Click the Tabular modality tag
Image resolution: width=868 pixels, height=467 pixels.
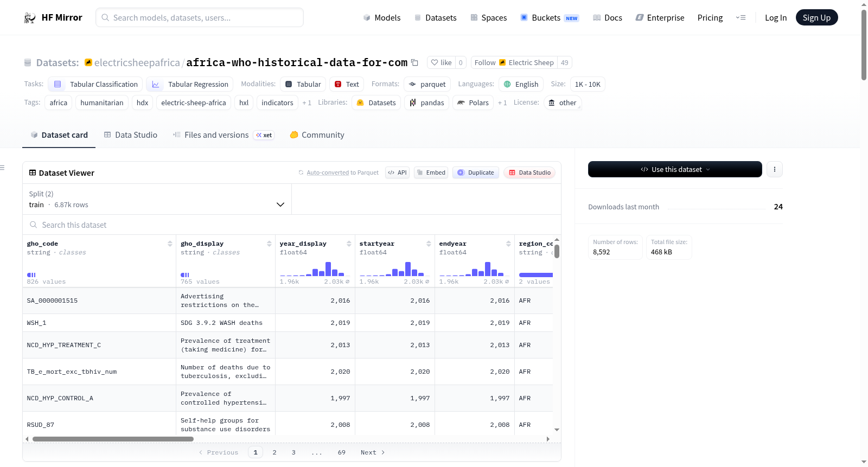point(303,84)
